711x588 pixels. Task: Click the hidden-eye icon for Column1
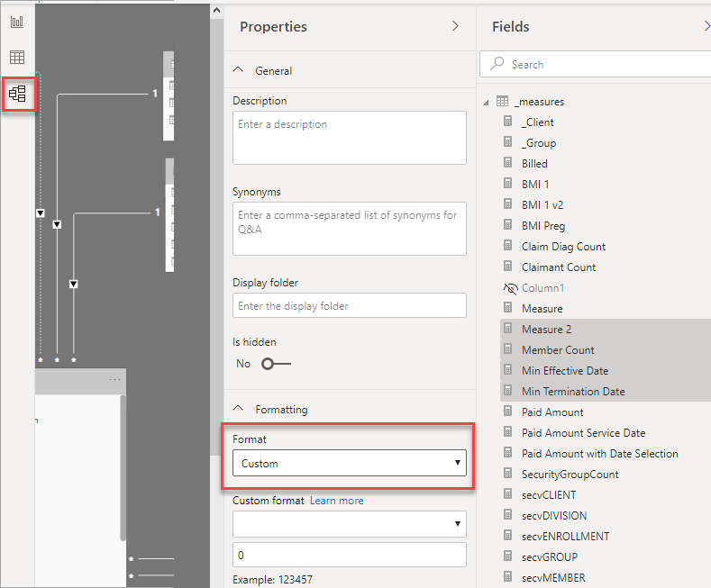(x=511, y=288)
